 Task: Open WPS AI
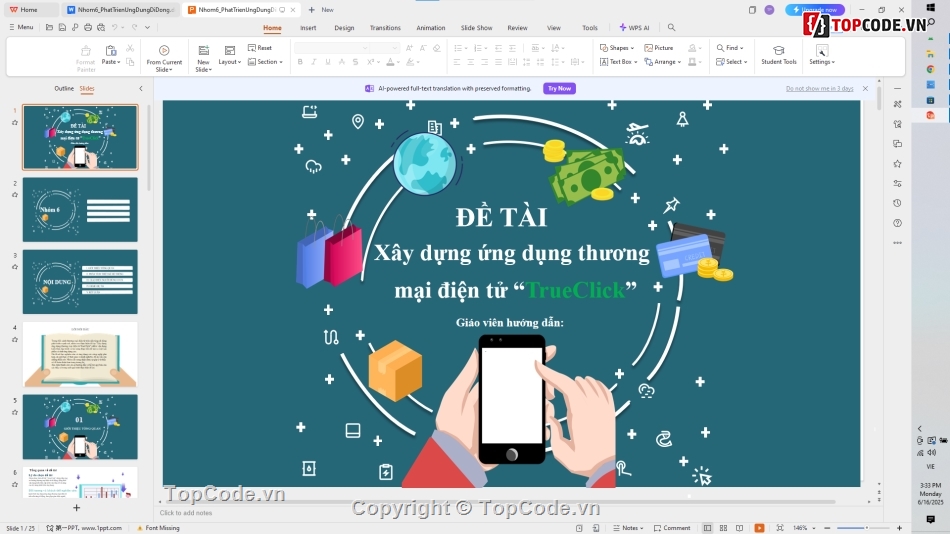pyautogui.click(x=634, y=28)
